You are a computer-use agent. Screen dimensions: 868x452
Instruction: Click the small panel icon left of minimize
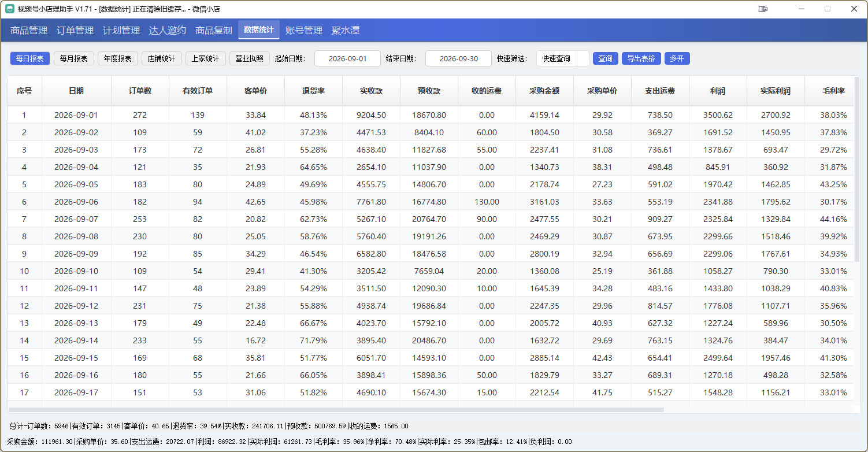pos(763,9)
